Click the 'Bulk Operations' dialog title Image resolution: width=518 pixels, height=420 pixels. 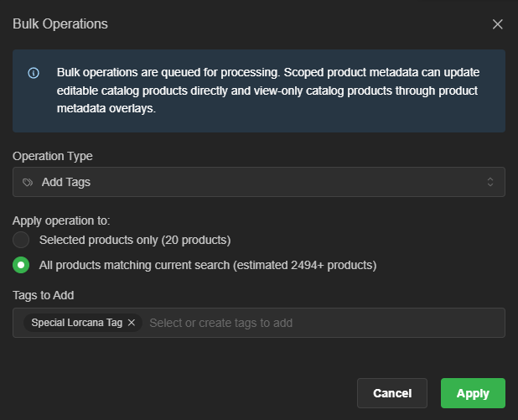coord(60,23)
